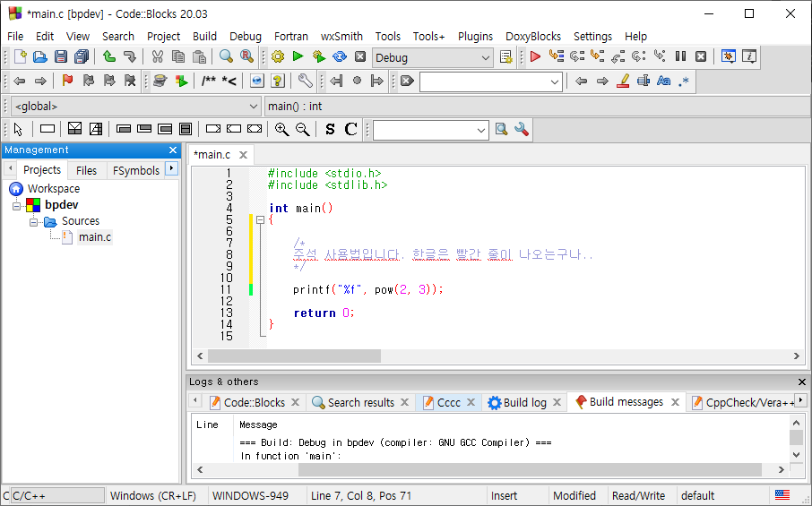Open the Debug build target dropdown

coord(432,57)
